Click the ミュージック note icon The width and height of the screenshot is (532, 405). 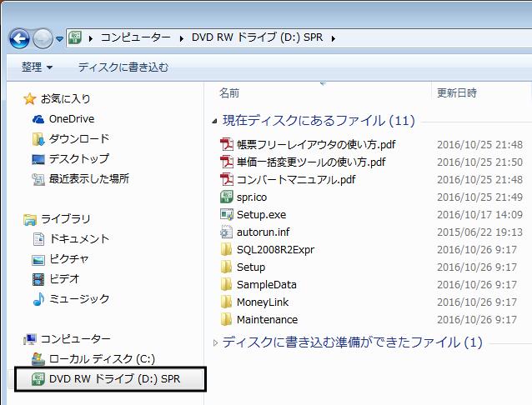click(x=38, y=299)
